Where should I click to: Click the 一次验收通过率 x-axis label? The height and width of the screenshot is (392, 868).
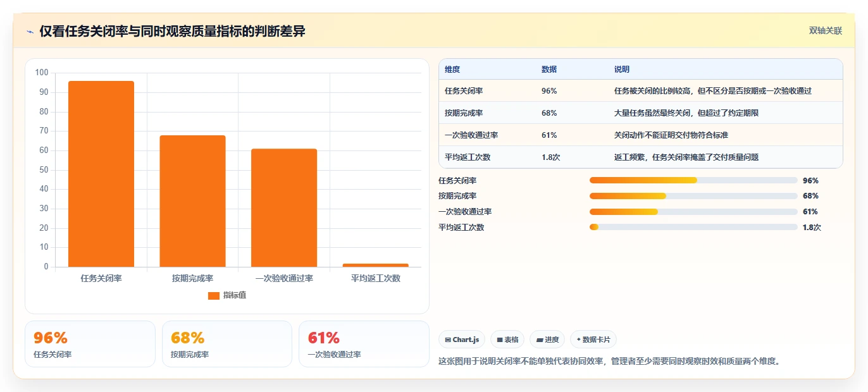point(284,278)
